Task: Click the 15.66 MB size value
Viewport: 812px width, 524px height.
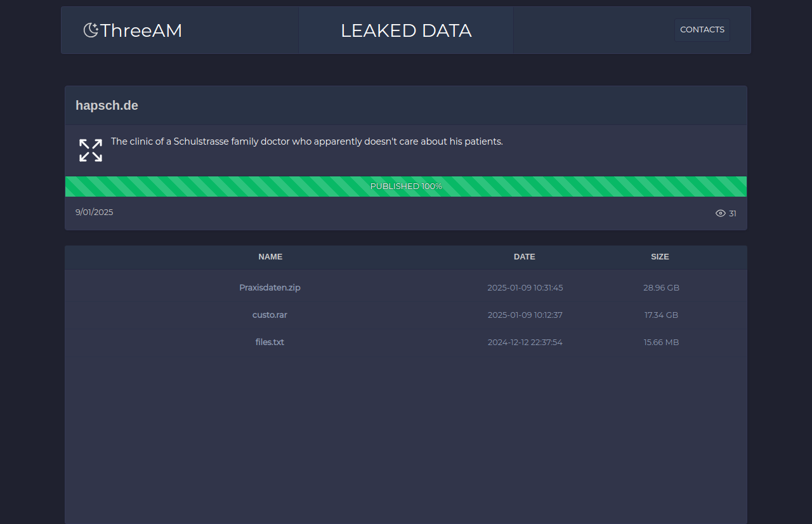Action: (661, 342)
